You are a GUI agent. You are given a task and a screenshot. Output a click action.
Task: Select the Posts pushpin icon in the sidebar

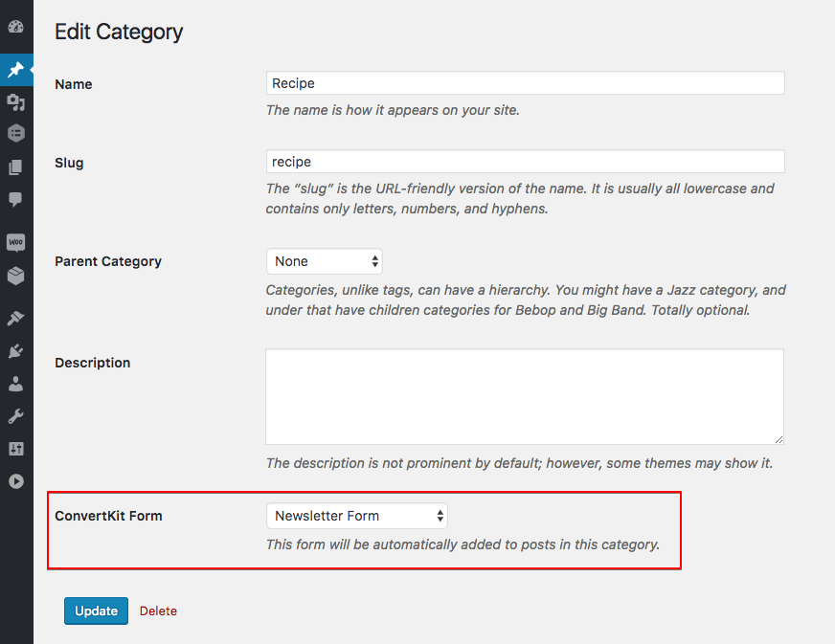15,69
